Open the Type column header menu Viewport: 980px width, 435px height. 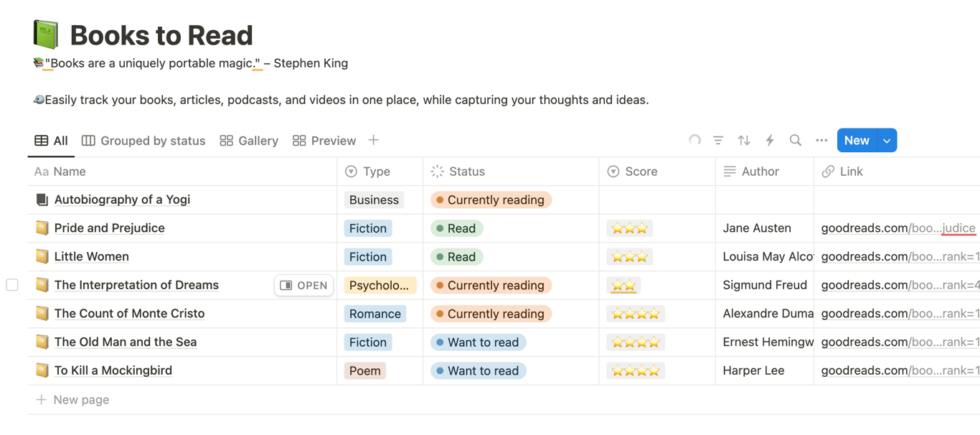click(x=377, y=172)
